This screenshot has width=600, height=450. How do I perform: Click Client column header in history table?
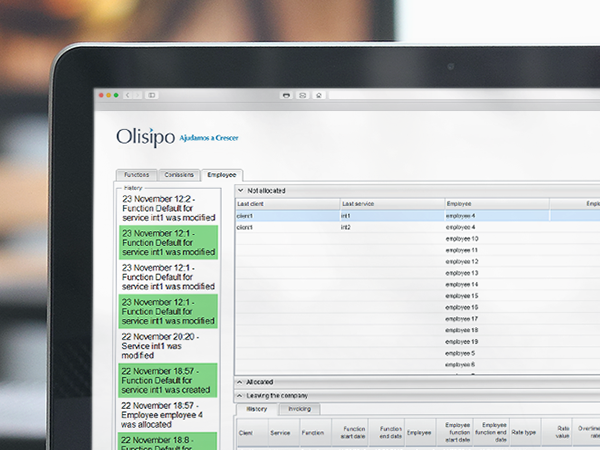[x=253, y=433]
